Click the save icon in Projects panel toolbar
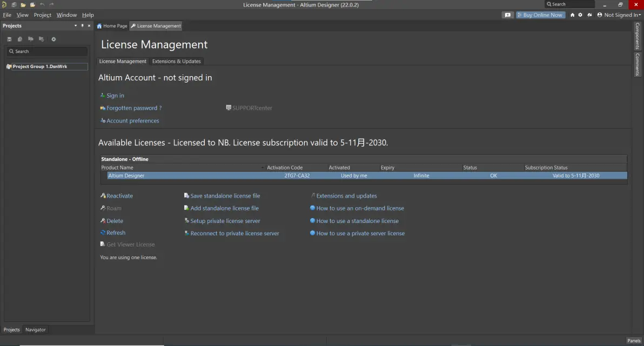 tap(9, 39)
